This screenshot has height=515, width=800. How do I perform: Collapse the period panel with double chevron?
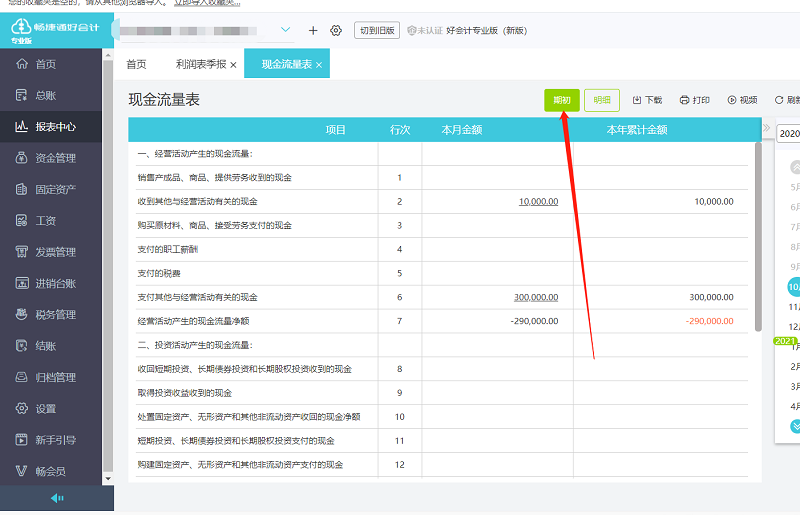(x=767, y=130)
